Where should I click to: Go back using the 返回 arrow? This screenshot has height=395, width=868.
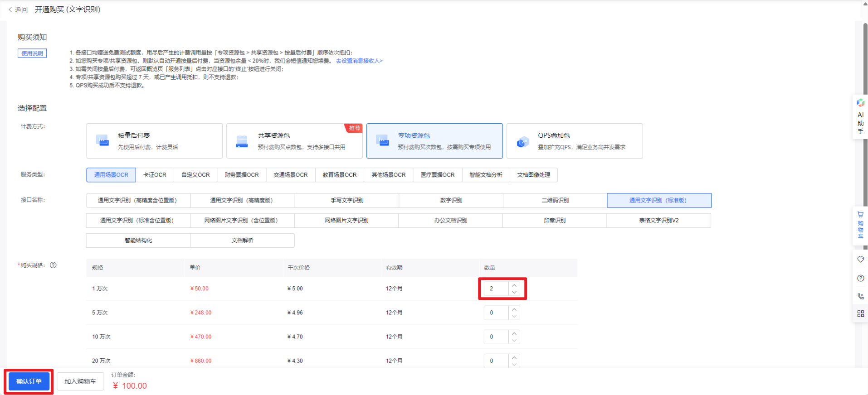18,10
